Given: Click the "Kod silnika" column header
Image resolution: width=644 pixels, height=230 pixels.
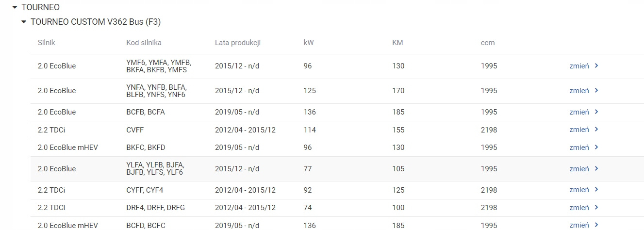Looking at the screenshot, I should [144, 43].
